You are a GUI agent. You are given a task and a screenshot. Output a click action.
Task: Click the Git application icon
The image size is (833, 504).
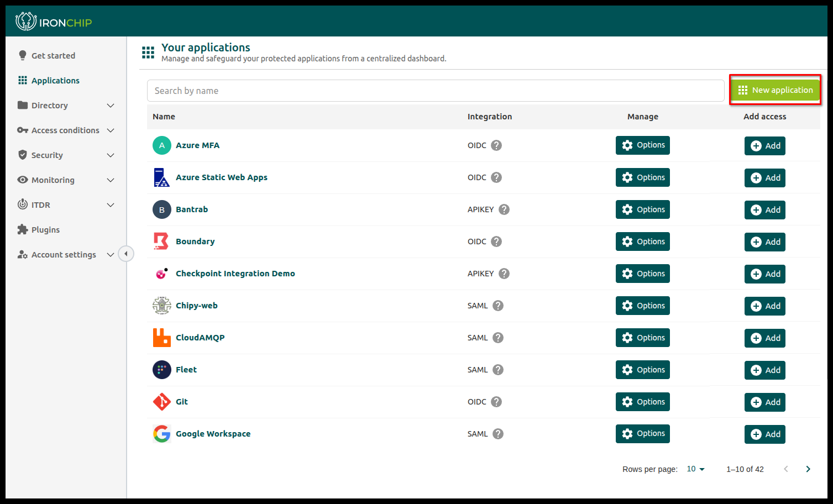[162, 402]
